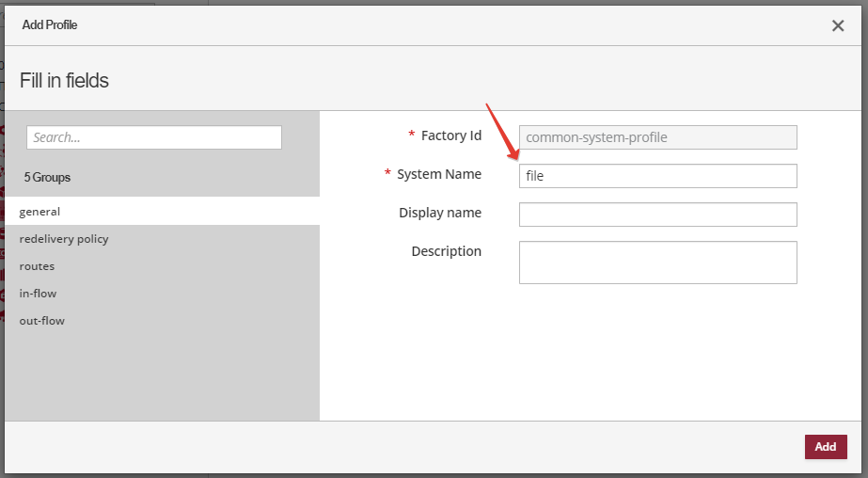
Task: Click the Description label
Action: tap(446, 251)
